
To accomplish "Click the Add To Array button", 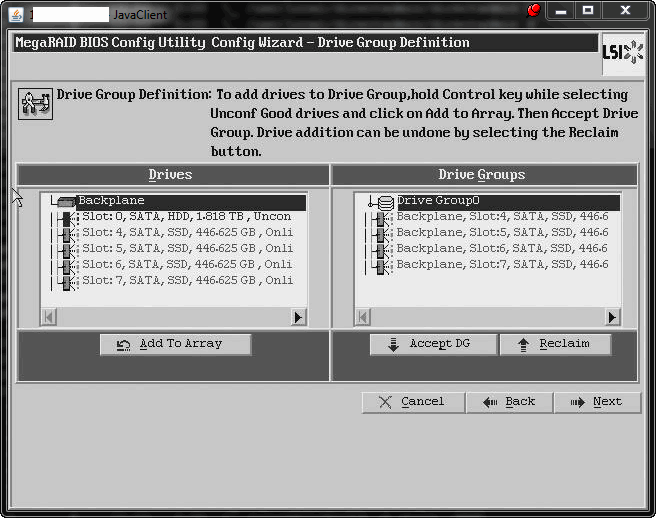I will coord(175,344).
